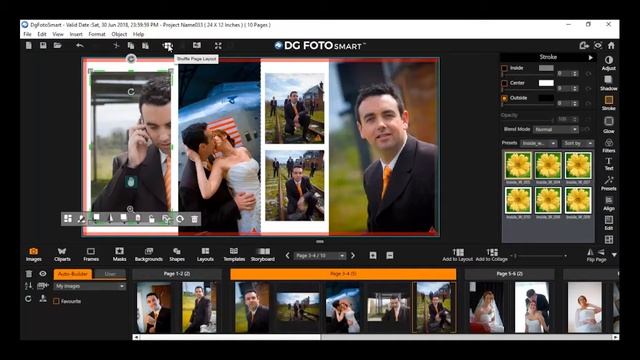Image resolution: width=640 pixels, height=360 pixels.
Task: Go to next page arrow
Action: (x=353, y=256)
